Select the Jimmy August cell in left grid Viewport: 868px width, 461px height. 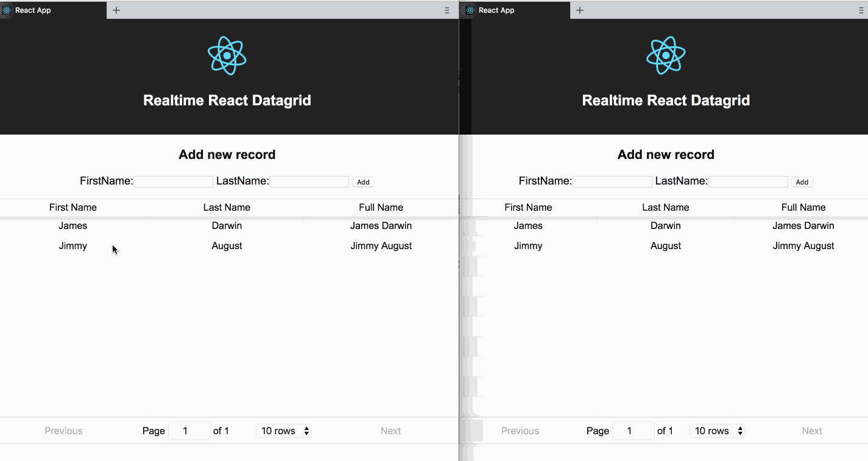[x=381, y=246]
